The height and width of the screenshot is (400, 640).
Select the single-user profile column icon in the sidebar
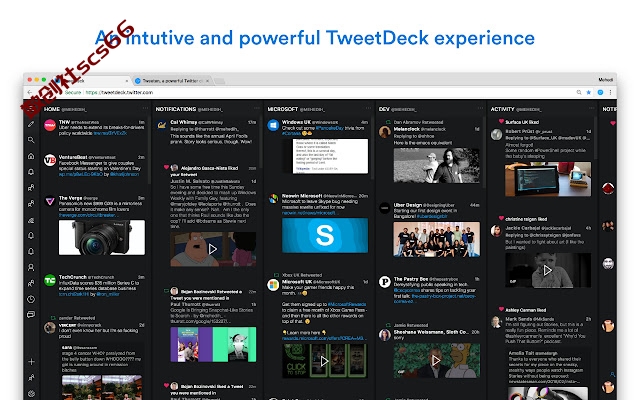point(31,267)
